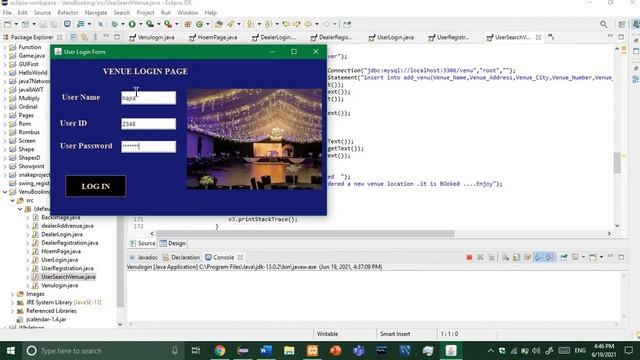Viewport: 640px width, 360px height.
Task: Open PowerPoint from the taskbar
Action: [x=336, y=351]
